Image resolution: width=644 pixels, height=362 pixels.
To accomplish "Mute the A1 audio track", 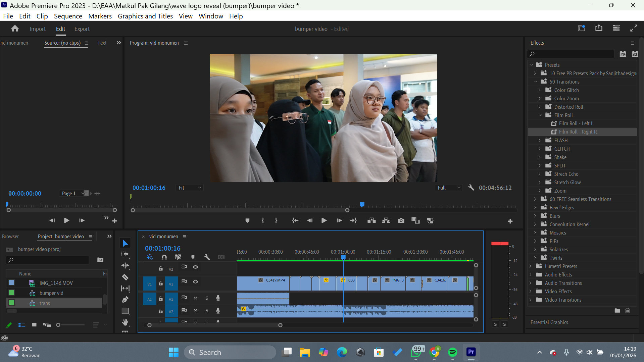I will [x=195, y=298].
